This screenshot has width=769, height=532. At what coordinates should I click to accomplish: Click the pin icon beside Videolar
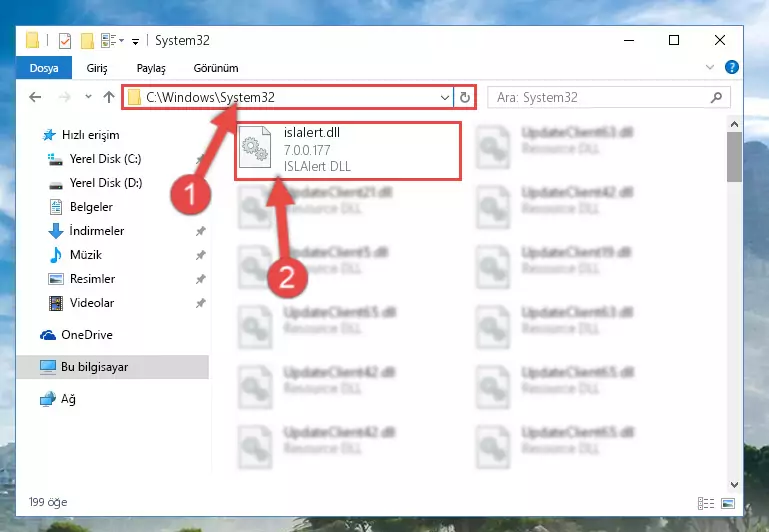pyautogui.click(x=201, y=303)
